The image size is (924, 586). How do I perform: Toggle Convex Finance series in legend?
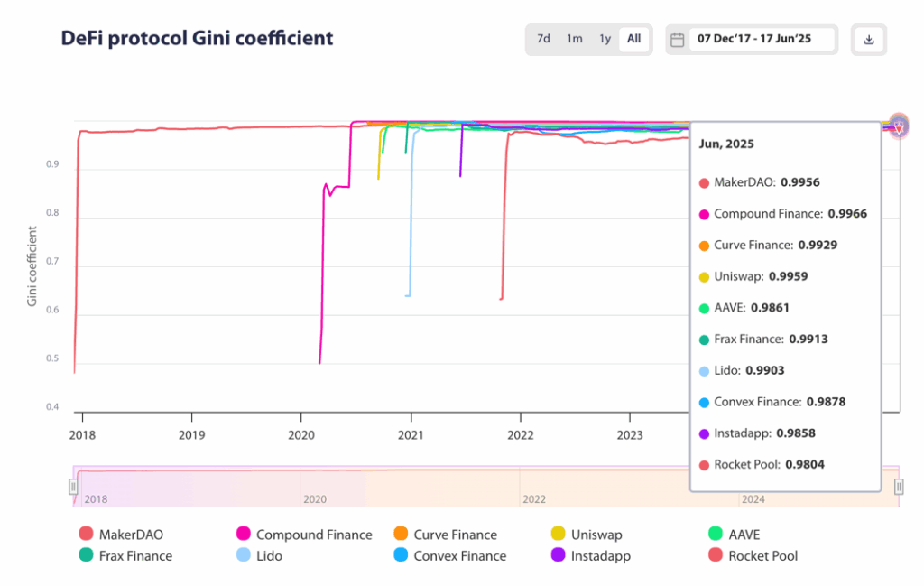tap(450, 555)
